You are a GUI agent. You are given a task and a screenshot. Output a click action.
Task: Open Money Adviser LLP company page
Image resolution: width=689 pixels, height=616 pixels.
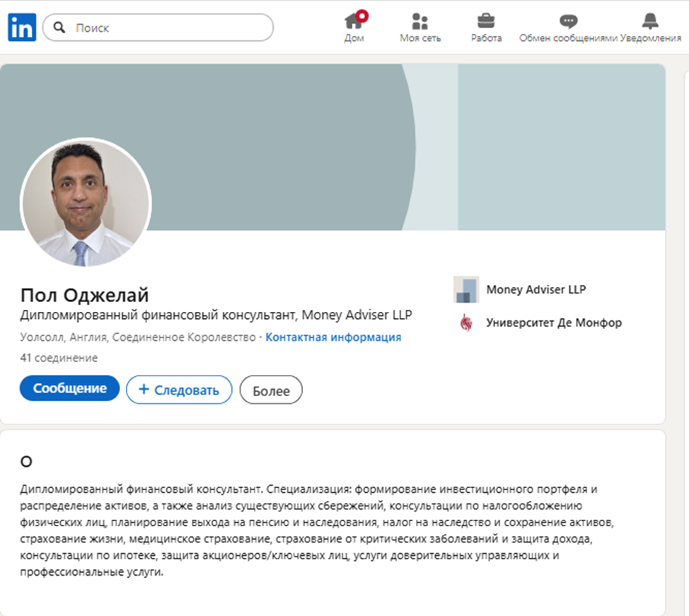click(x=534, y=289)
